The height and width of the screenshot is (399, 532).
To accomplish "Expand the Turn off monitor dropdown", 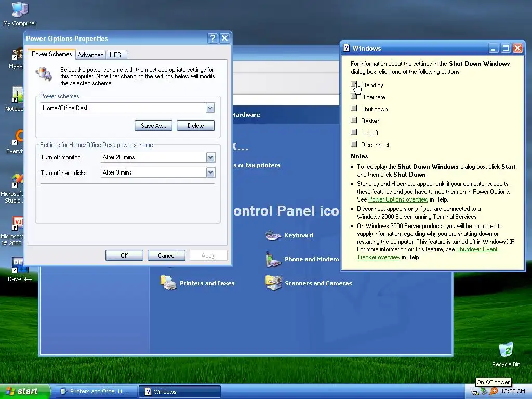I will point(210,157).
